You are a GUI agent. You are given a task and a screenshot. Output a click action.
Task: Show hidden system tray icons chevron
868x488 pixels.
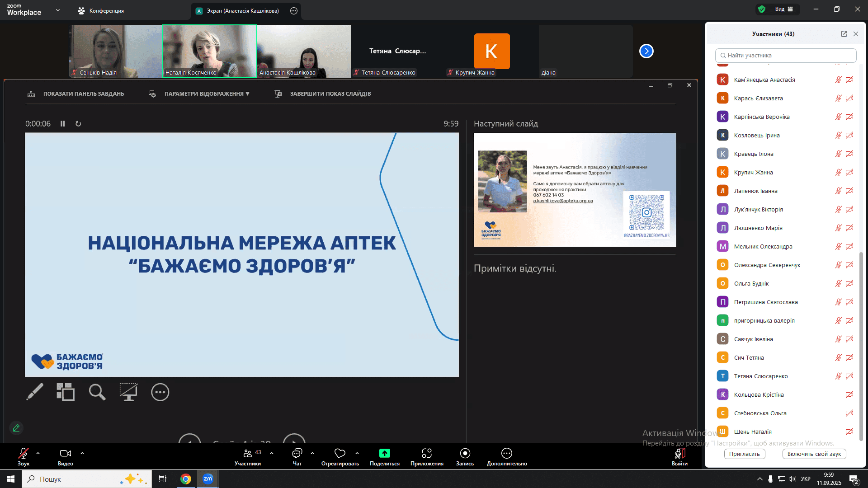tap(759, 479)
